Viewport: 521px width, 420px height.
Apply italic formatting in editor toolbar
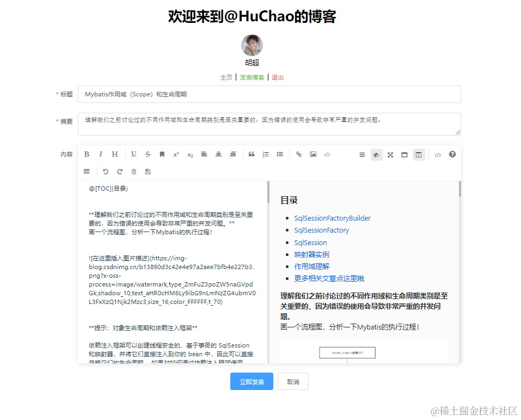coord(101,154)
